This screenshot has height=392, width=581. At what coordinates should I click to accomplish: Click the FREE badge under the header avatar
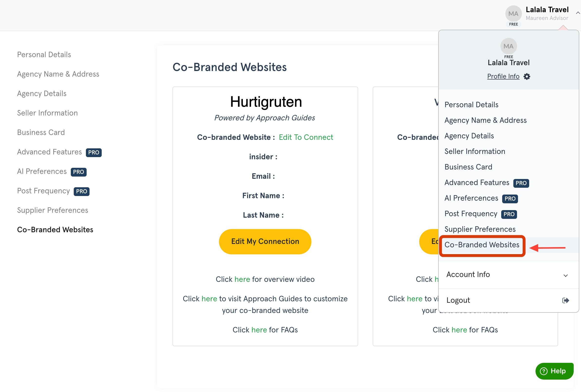[x=513, y=24]
